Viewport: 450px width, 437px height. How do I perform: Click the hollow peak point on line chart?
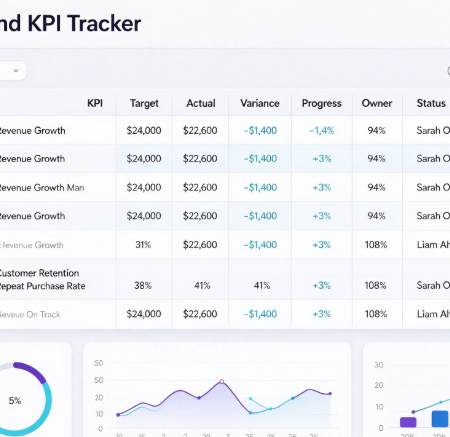(x=222, y=381)
